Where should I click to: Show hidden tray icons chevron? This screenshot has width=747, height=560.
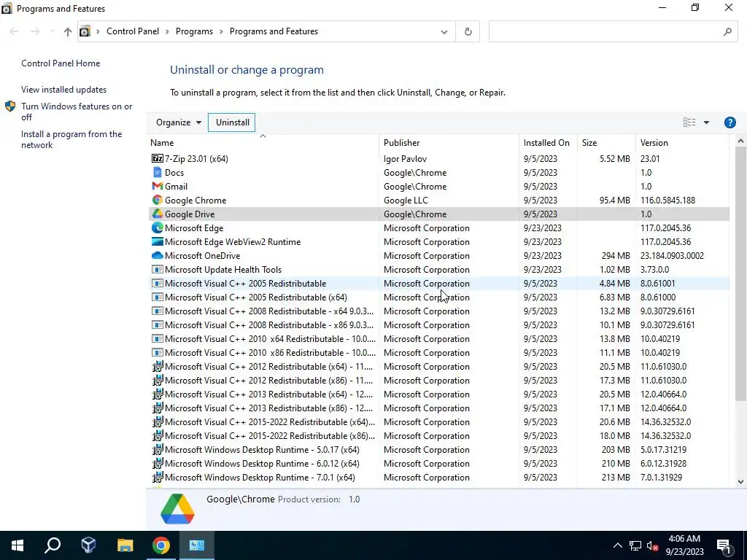[x=617, y=545]
